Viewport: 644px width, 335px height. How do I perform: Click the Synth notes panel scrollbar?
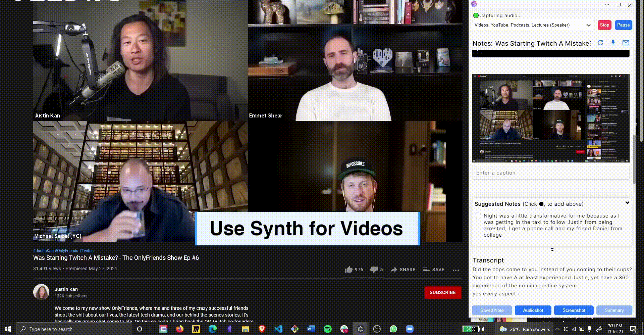coord(634,159)
